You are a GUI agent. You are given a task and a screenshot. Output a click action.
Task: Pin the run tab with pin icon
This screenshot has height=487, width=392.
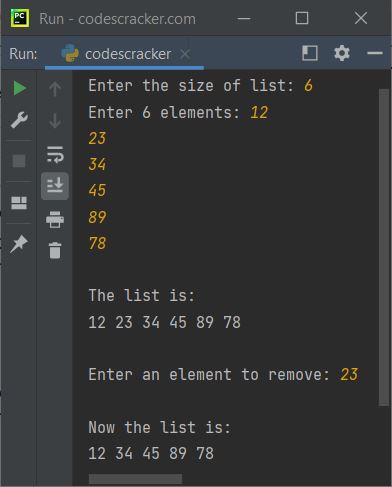pyautogui.click(x=19, y=244)
